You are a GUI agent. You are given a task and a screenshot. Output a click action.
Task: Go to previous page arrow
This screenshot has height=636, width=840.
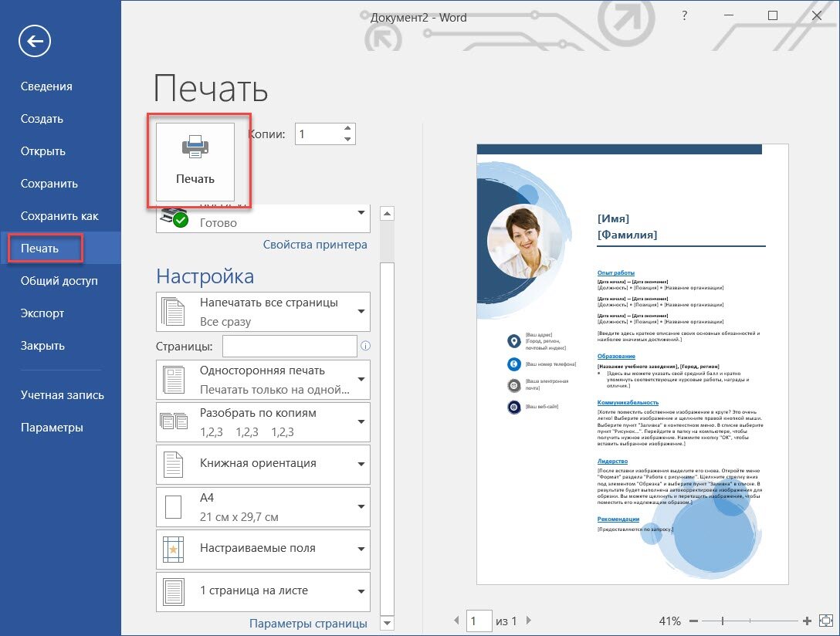pyautogui.click(x=456, y=621)
